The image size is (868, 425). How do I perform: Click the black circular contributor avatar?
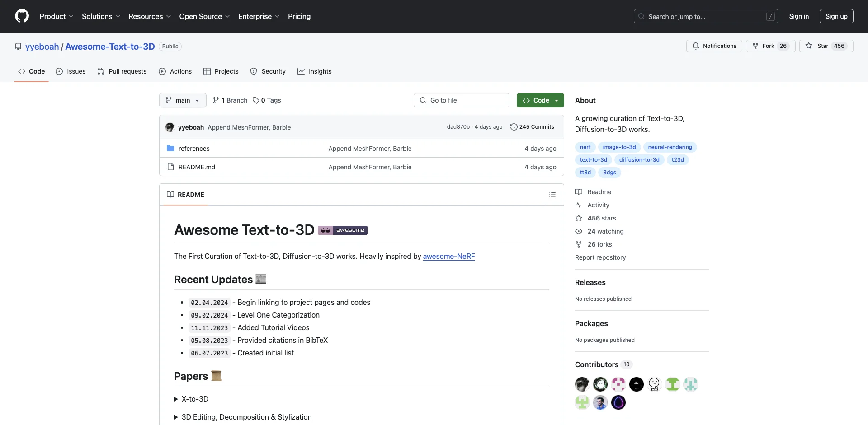[x=637, y=384]
